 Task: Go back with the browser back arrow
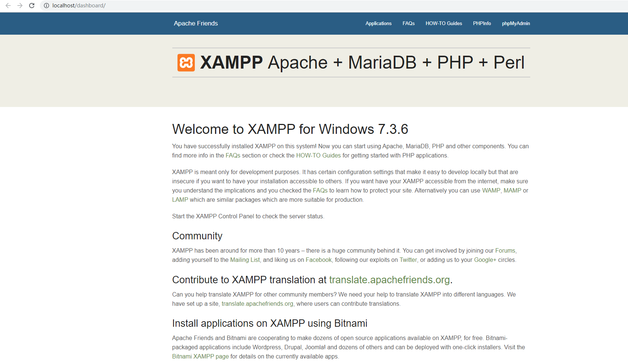click(8, 6)
